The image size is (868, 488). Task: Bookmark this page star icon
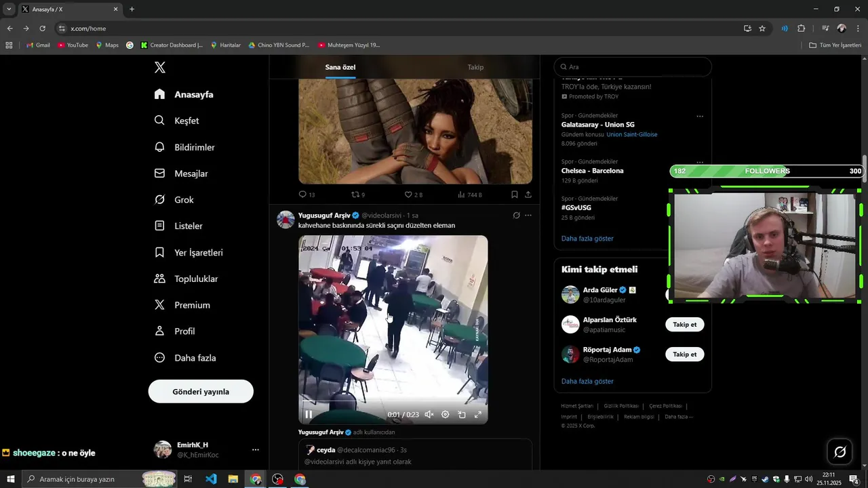(x=762, y=28)
